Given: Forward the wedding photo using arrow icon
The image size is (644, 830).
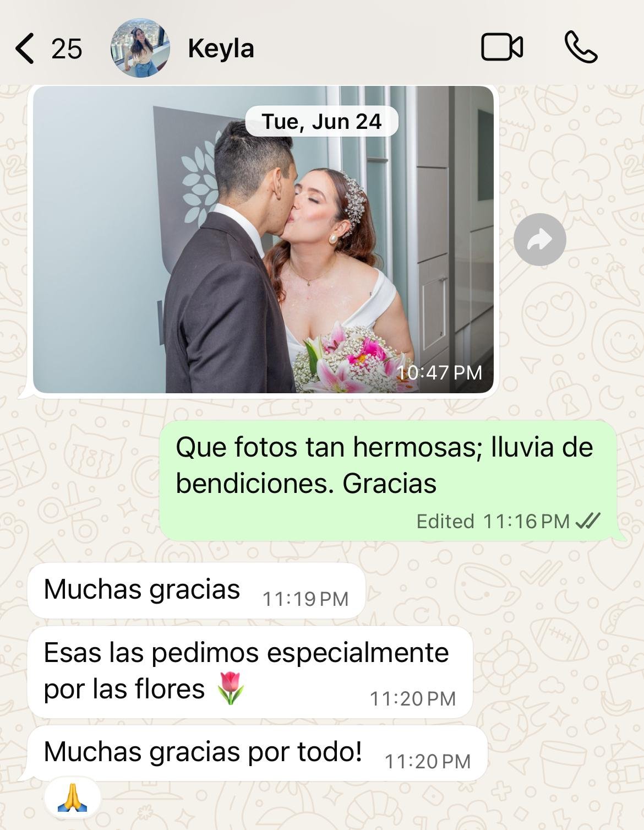Looking at the screenshot, I should 539,240.
